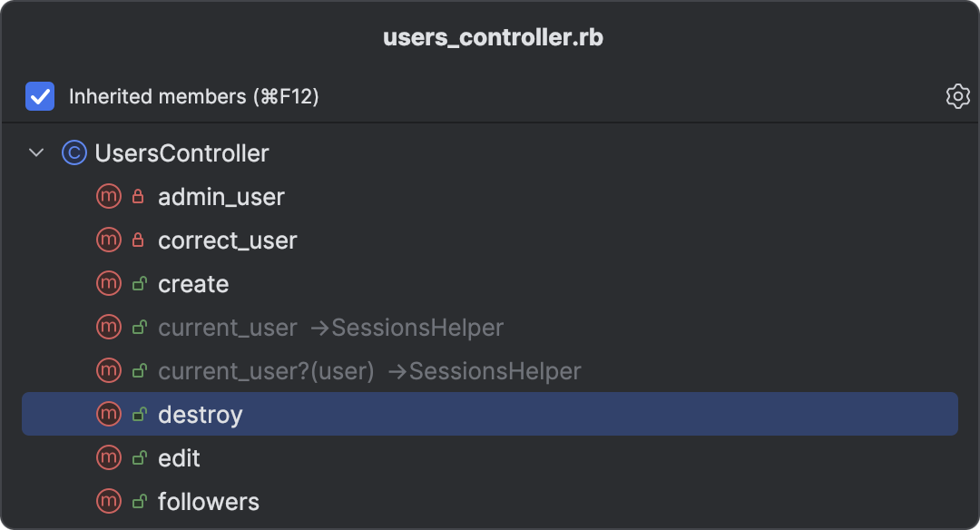This screenshot has width=980, height=530.
Task: Navigate to the destroy method
Action: click(x=201, y=415)
